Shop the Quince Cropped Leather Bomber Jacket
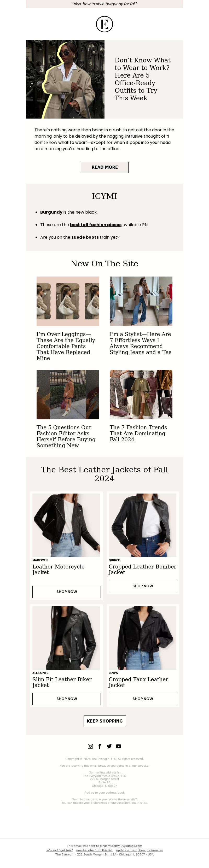Image resolution: width=209 pixels, height=868 pixels. 143,586
